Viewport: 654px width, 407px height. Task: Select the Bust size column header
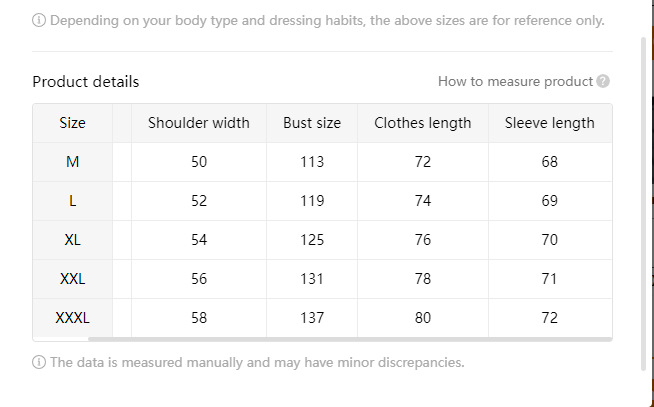312,123
